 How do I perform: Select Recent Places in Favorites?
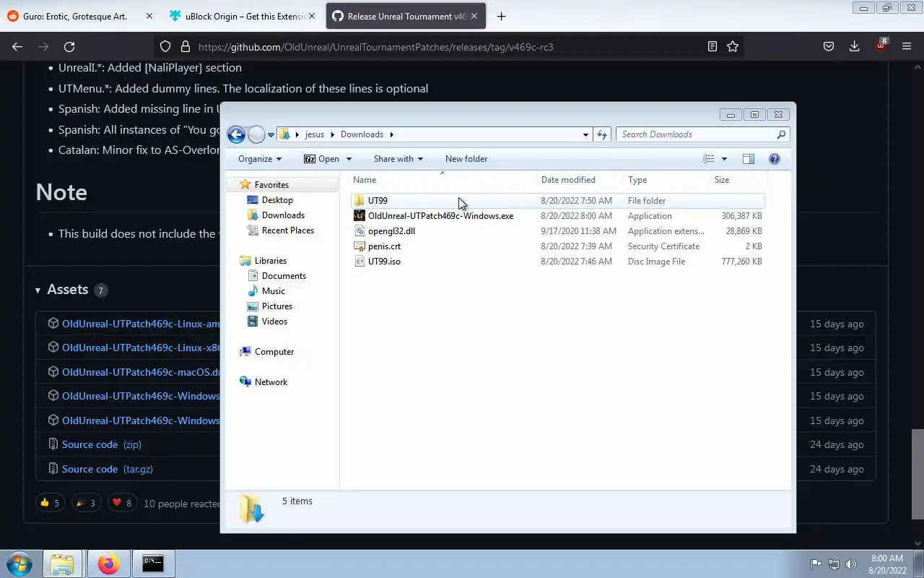(287, 230)
